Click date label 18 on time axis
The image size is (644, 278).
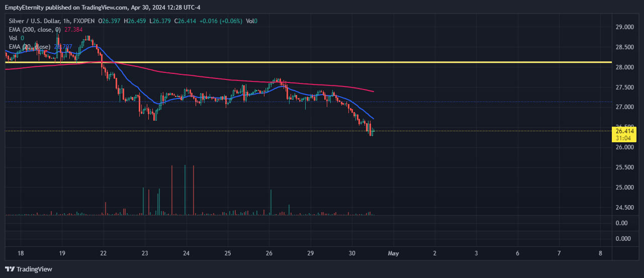(x=20, y=253)
